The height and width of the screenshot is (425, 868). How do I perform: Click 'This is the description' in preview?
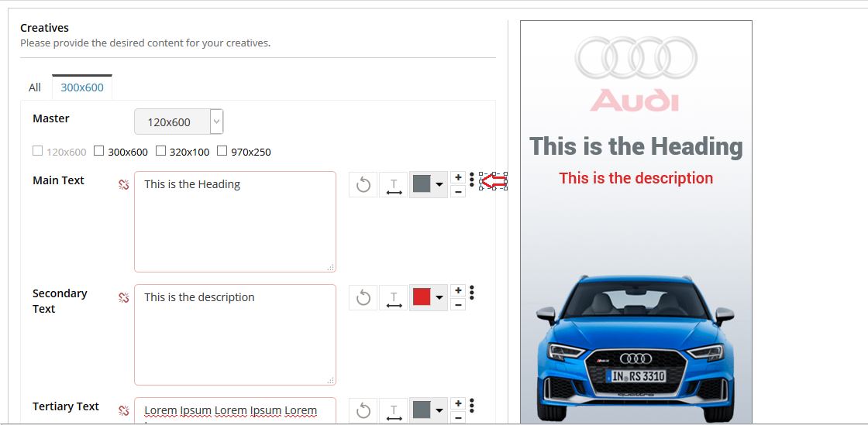635,178
